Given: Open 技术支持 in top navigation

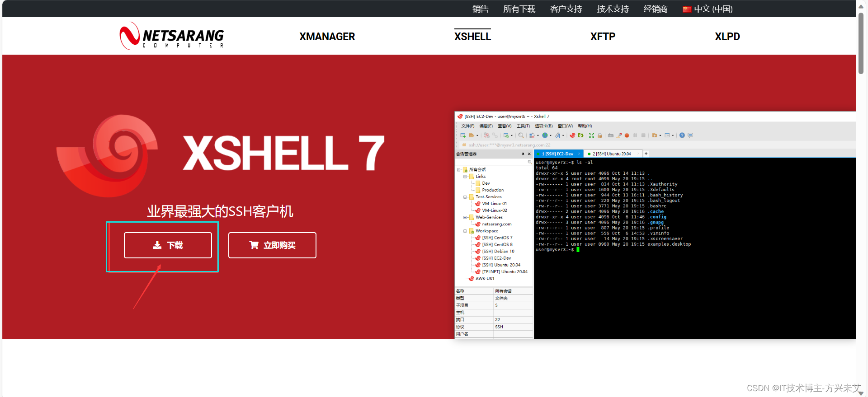Looking at the screenshot, I should 613,9.
